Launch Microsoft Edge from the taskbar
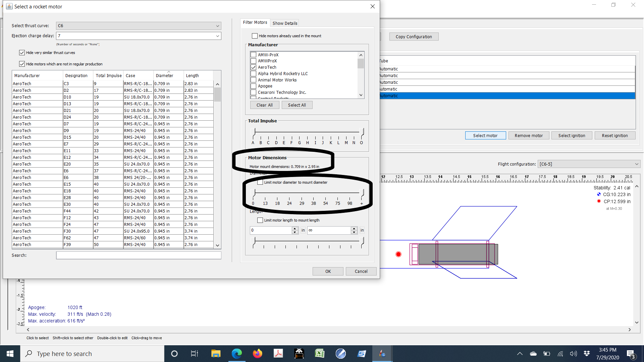 pos(236,354)
